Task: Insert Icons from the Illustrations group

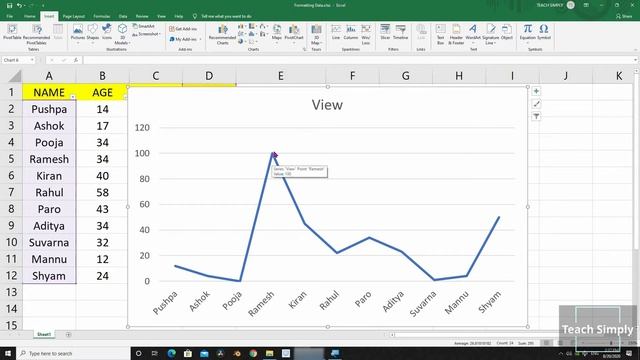Action: 107,31
